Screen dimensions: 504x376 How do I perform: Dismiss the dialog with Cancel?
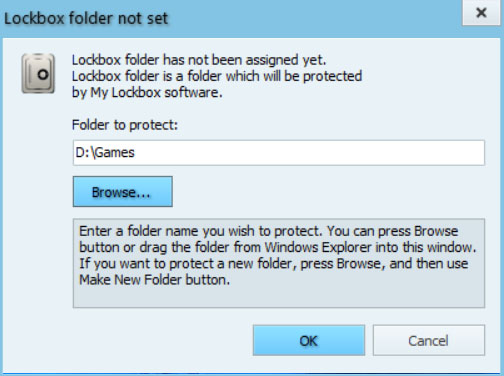click(429, 340)
